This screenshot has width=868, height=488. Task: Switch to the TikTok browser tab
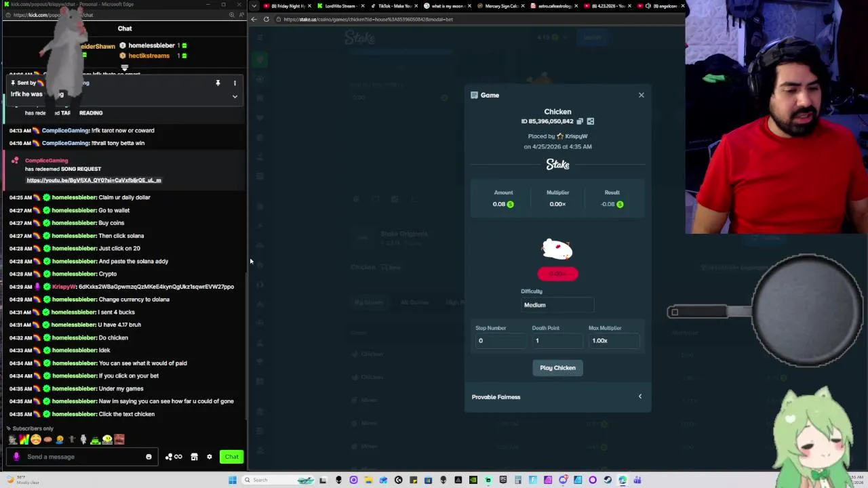tap(394, 6)
